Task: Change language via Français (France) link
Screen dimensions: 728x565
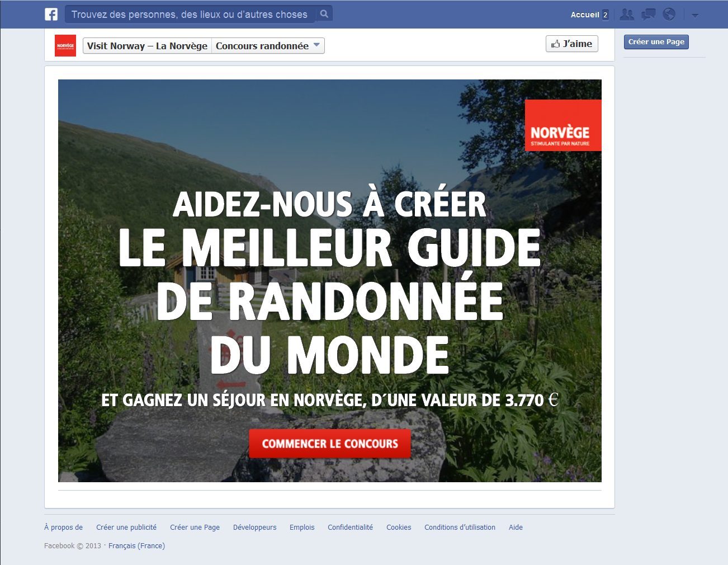Action: point(136,545)
